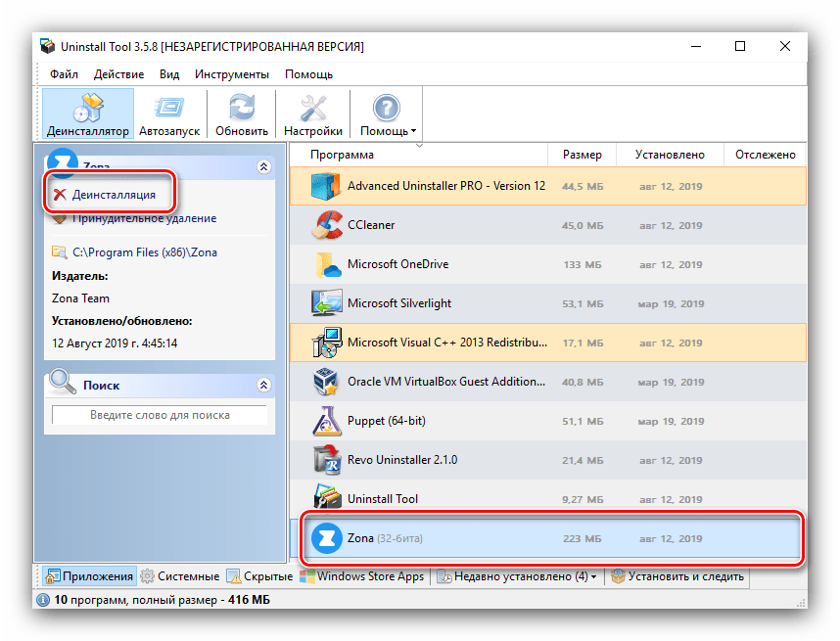Image resolution: width=840 pixels, height=641 pixels.
Task: Click the status bar info icon
Action: pyautogui.click(x=43, y=600)
